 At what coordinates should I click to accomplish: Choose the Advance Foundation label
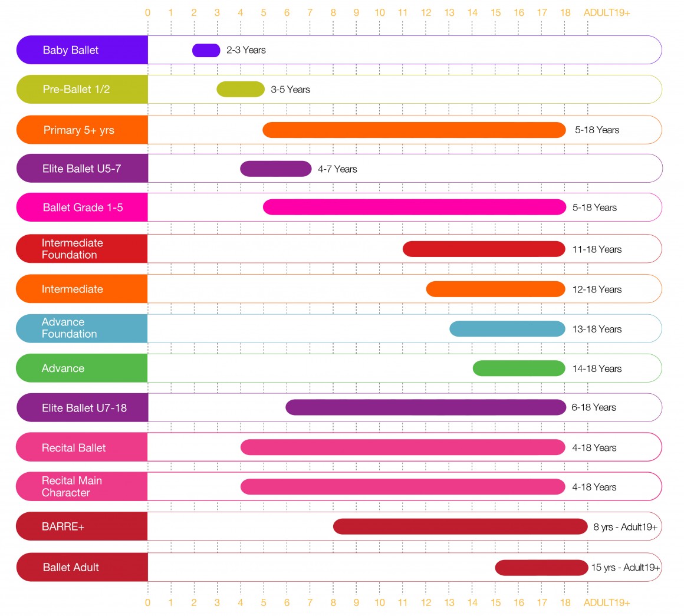coord(69,328)
